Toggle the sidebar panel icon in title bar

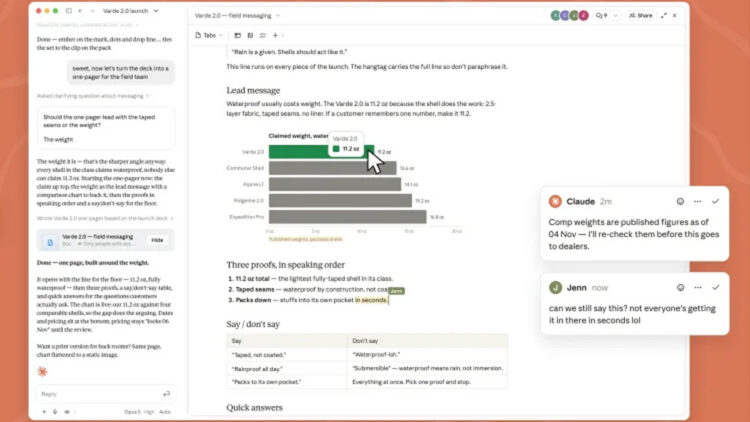click(69, 11)
